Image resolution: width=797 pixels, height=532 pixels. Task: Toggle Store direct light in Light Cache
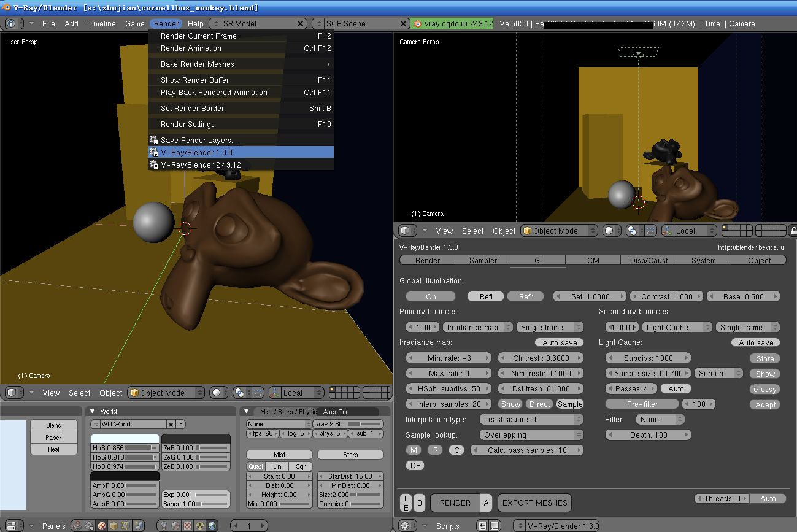[x=765, y=358]
